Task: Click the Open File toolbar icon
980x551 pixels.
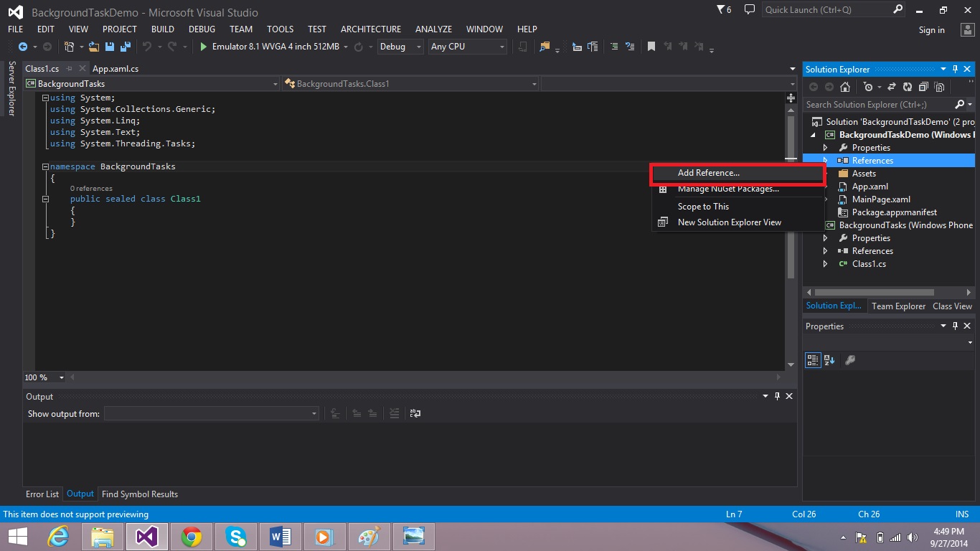Action: tap(94, 47)
